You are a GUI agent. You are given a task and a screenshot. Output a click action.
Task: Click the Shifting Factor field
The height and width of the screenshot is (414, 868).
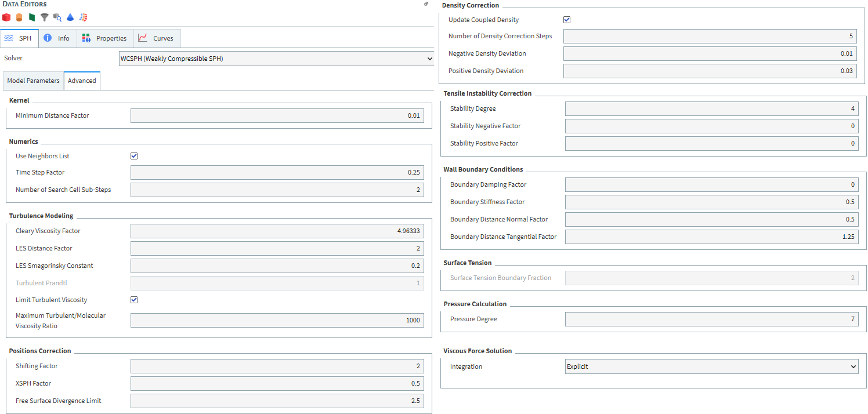pos(277,366)
